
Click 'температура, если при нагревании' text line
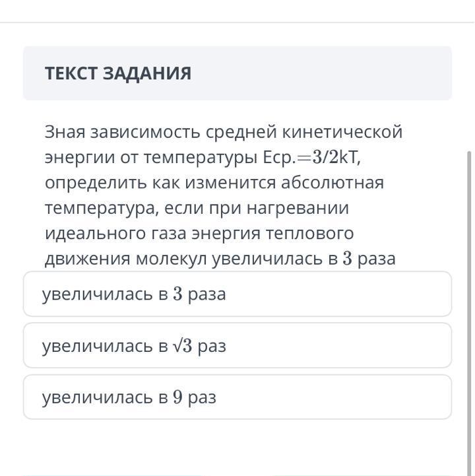pyautogui.click(x=197, y=209)
